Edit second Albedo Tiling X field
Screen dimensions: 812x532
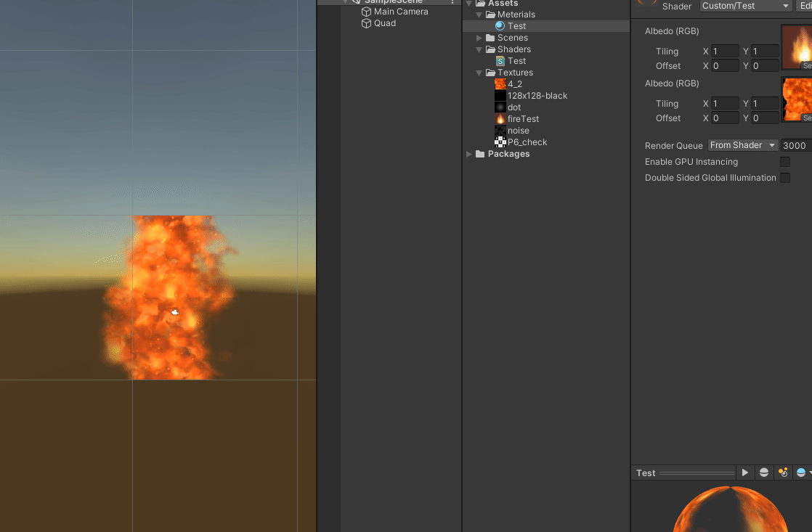tap(725, 104)
